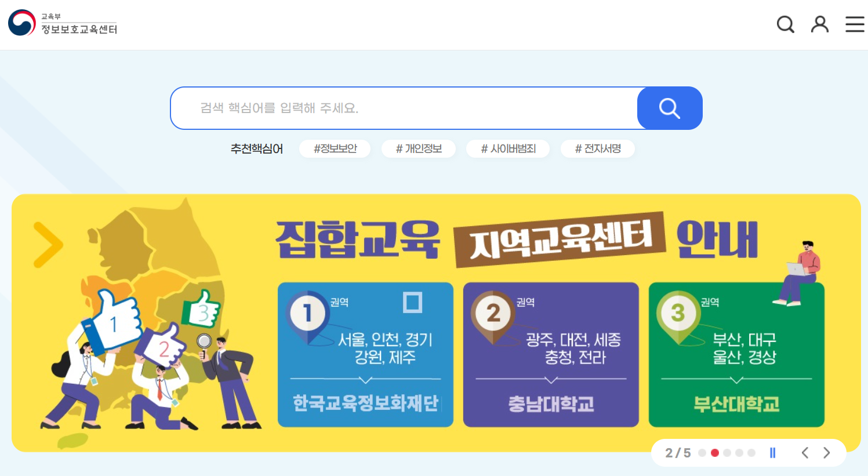
Task: Open the hamburger menu icon
Action: pyautogui.click(x=855, y=24)
